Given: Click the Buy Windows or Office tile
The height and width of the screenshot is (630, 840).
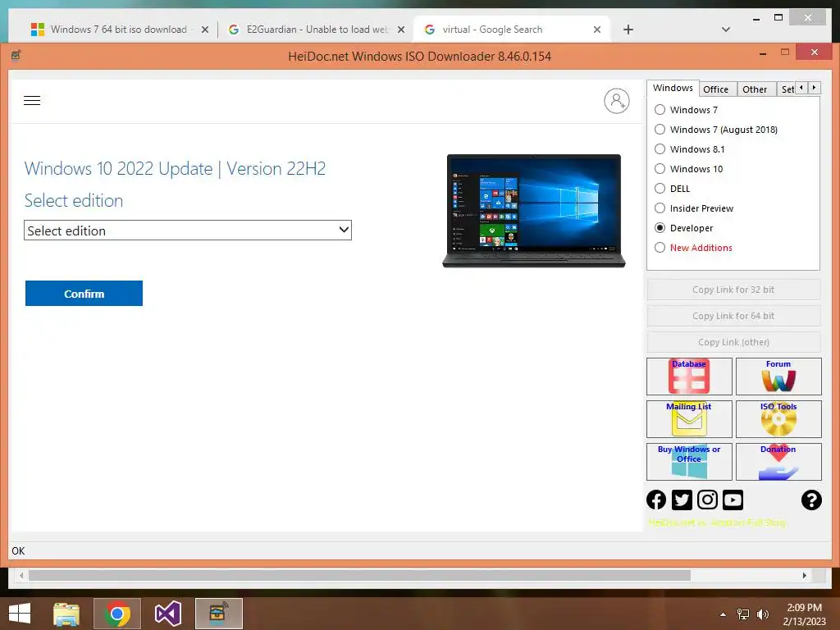Looking at the screenshot, I should click(x=689, y=461).
